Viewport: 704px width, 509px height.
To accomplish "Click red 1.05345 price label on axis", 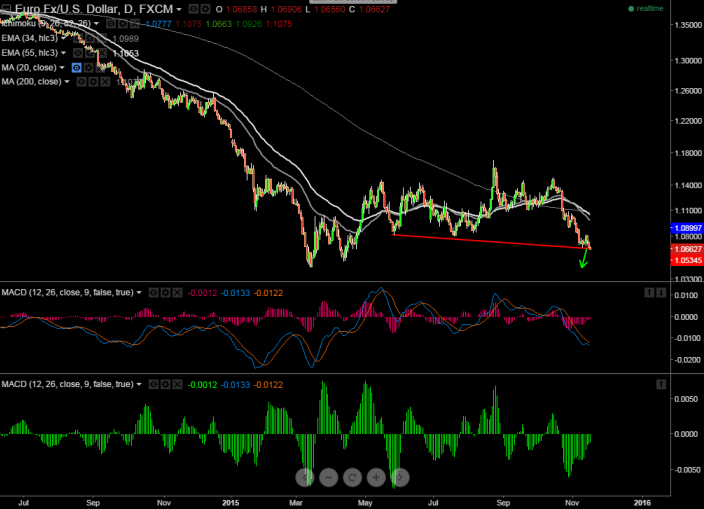I will click(x=687, y=260).
